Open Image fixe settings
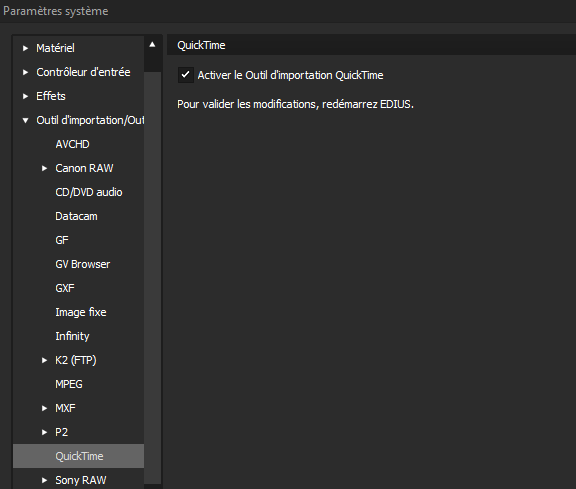576x489 pixels. coord(81,312)
